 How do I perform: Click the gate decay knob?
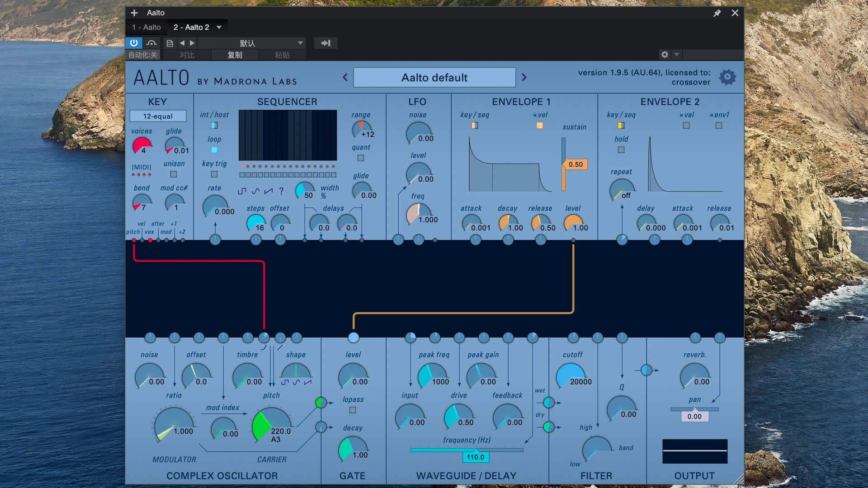coord(353,449)
